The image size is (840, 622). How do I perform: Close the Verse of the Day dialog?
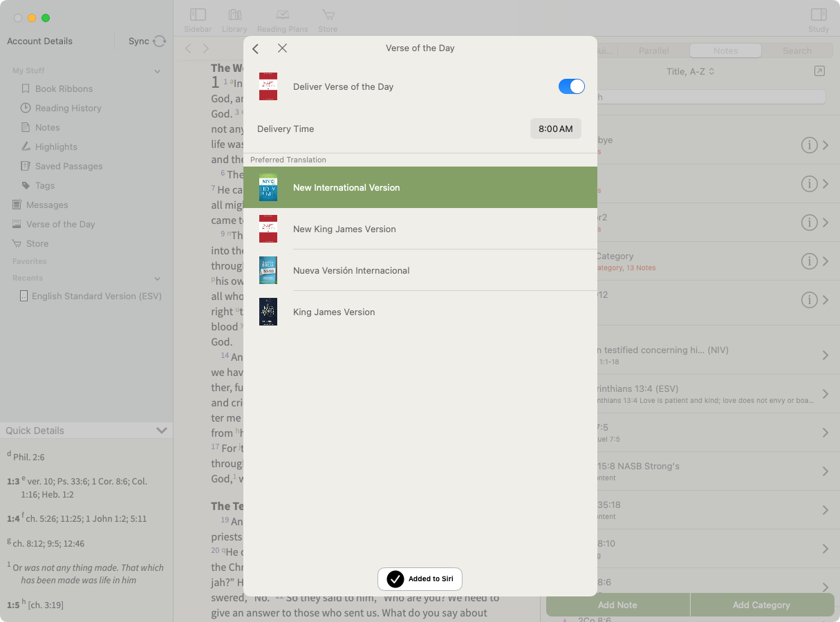pos(282,48)
